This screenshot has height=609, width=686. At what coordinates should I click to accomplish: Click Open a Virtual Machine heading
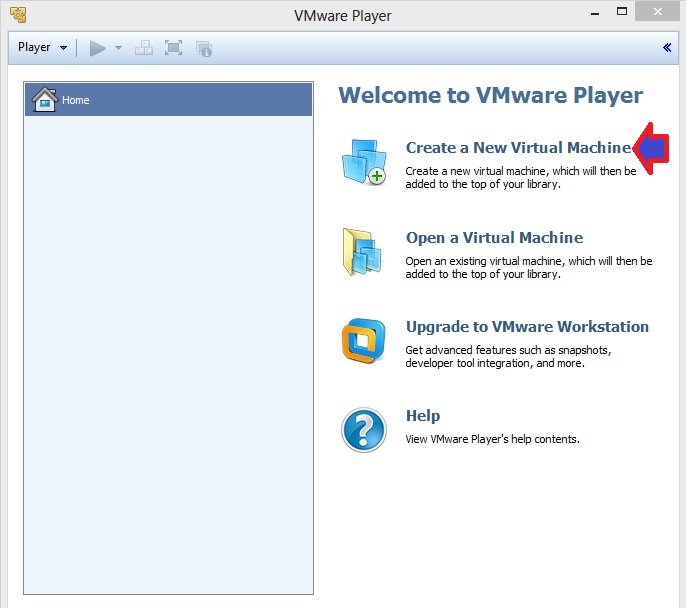[494, 238]
